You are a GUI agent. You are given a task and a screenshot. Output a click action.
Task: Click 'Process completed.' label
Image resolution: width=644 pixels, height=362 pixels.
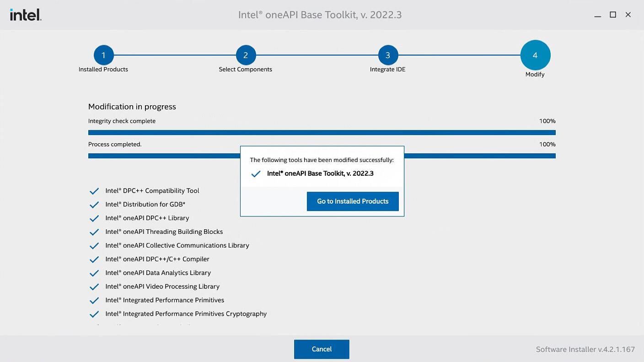pyautogui.click(x=115, y=145)
